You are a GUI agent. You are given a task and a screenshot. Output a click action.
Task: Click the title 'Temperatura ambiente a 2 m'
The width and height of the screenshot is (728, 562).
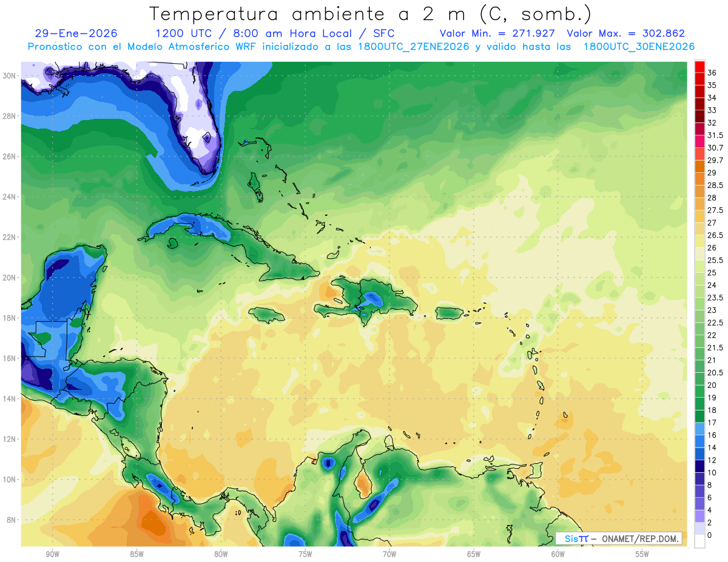pyautogui.click(x=310, y=13)
